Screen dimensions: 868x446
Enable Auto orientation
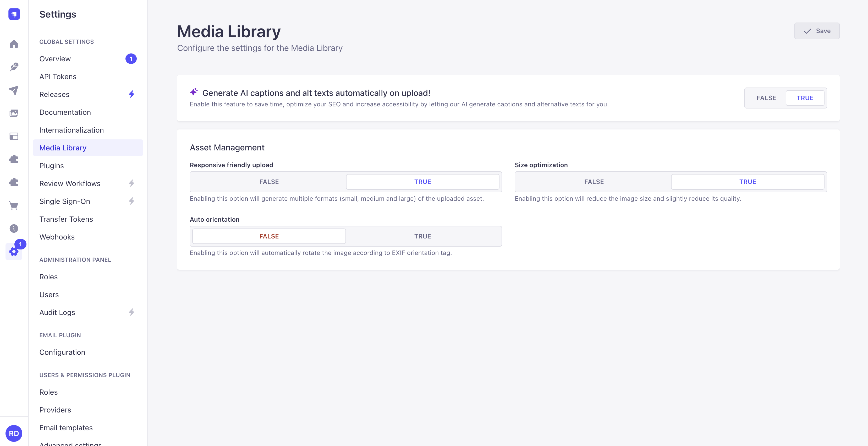[x=422, y=236]
